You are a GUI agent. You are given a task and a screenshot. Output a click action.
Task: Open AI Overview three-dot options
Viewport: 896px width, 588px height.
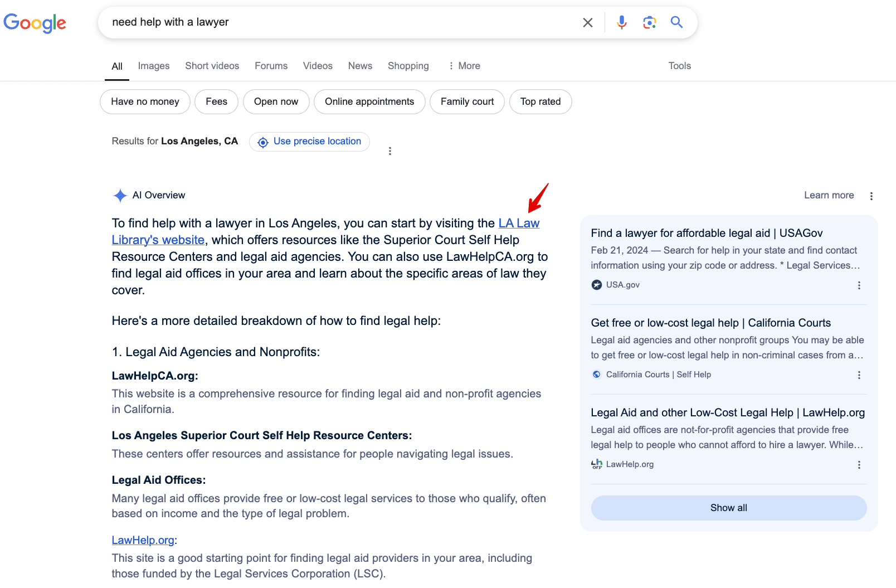pyautogui.click(x=871, y=196)
